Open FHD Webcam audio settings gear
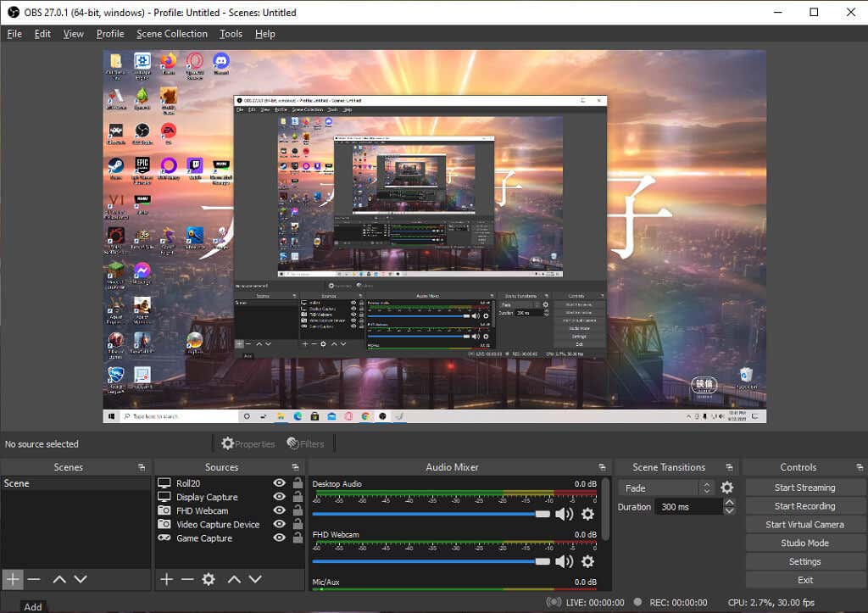Screen dimensions: 868x613 (x=587, y=561)
